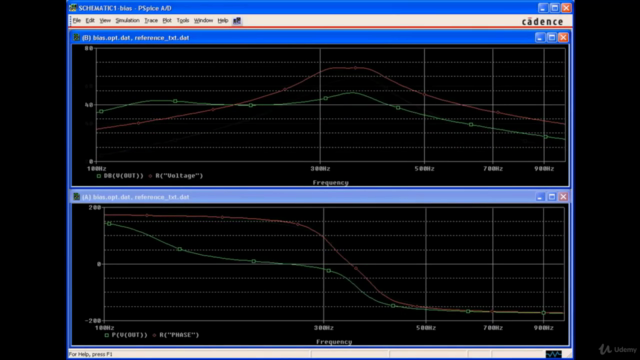Viewport: 640px width, 360px height.
Task: Maximize the main PSpice A/D window
Action: pos(555,8)
